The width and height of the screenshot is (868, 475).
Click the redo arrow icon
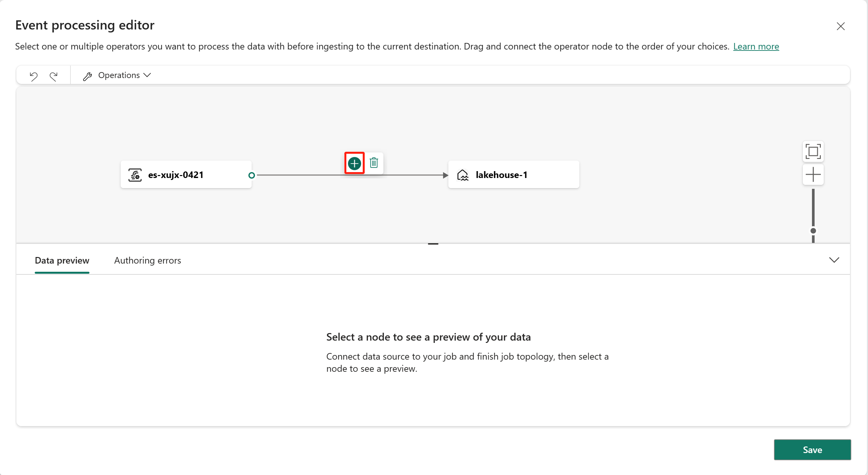(x=54, y=75)
